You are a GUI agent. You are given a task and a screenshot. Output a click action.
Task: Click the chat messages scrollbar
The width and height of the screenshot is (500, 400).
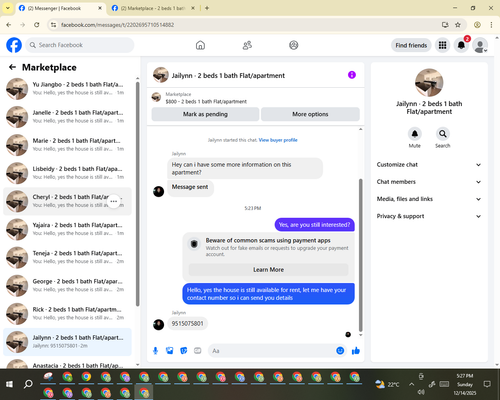pos(360,255)
